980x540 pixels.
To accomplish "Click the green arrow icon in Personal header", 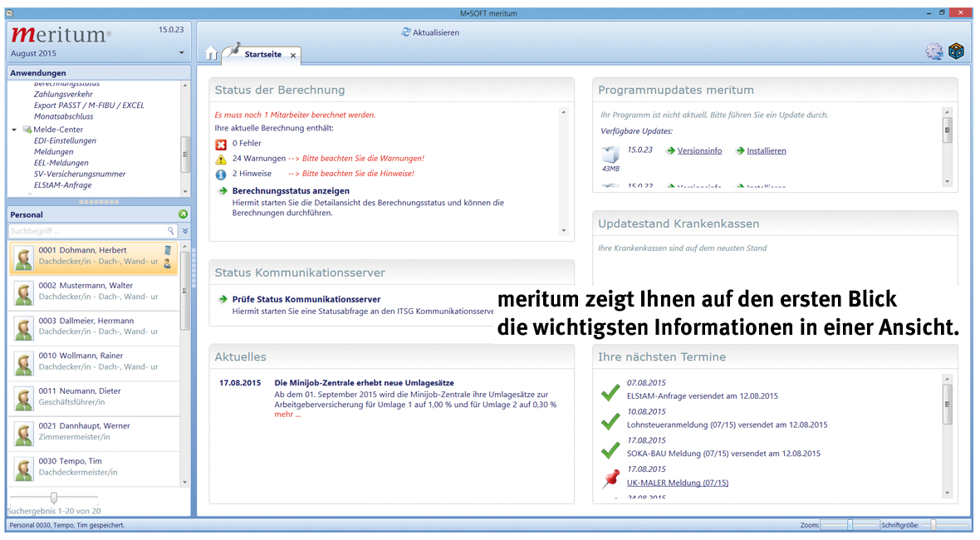I will pyautogui.click(x=183, y=214).
